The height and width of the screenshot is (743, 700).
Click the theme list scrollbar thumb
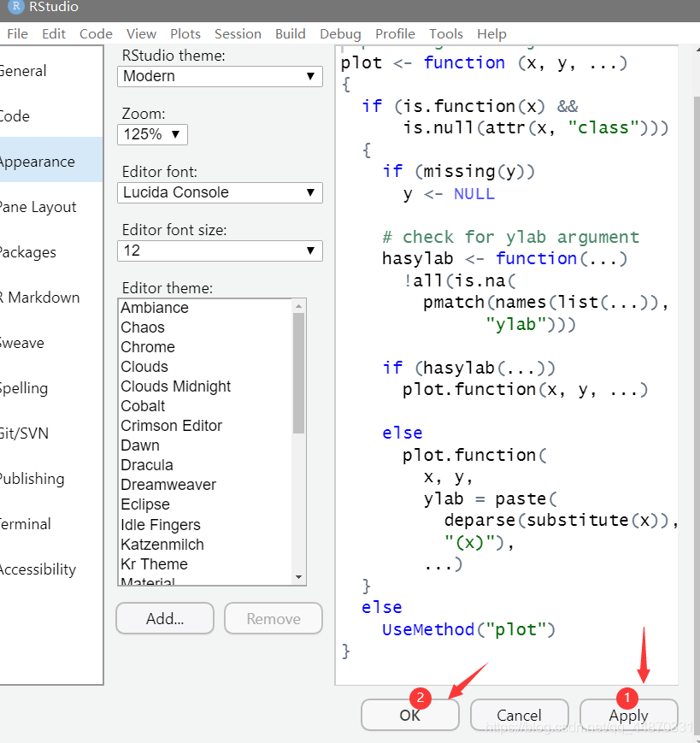click(x=298, y=374)
